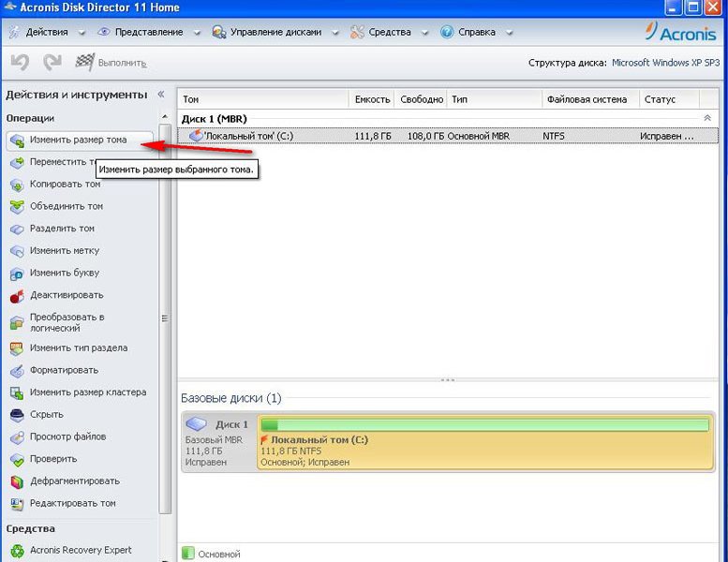The image size is (728, 562).
Task: Collapse the Операции section arrow
Action: click(x=160, y=118)
